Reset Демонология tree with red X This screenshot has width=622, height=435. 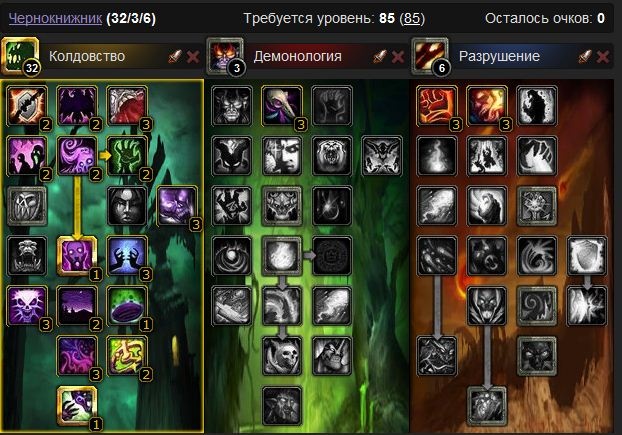pyautogui.click(x=398, y=57)
